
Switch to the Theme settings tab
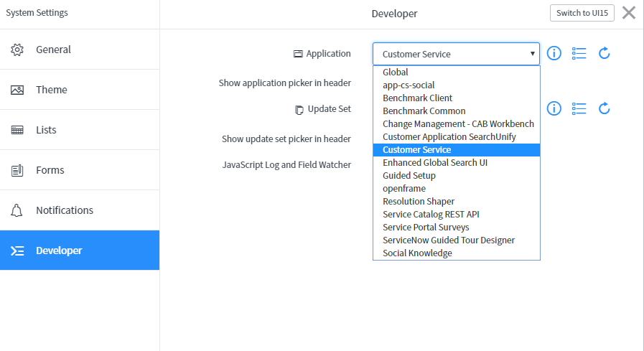pyautogui.click(x=79, y=90)
